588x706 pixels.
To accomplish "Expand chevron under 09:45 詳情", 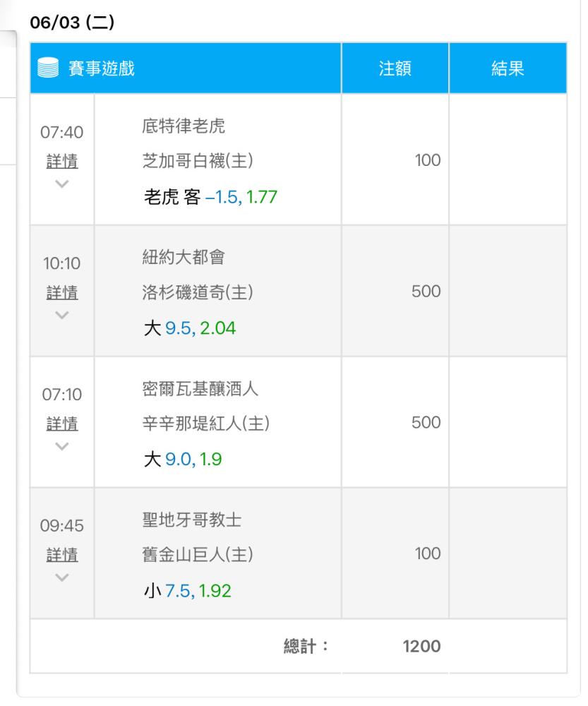I will point(62,578).
